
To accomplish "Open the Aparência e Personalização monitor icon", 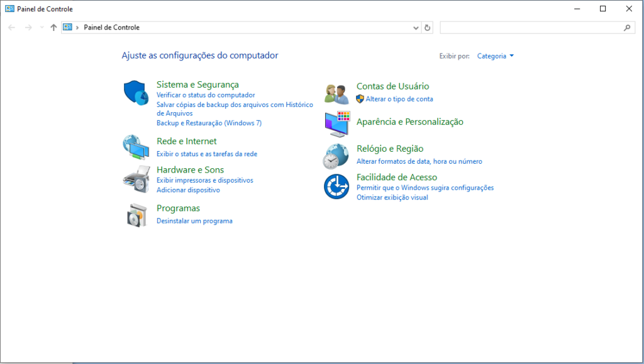I will coord(337,123).
